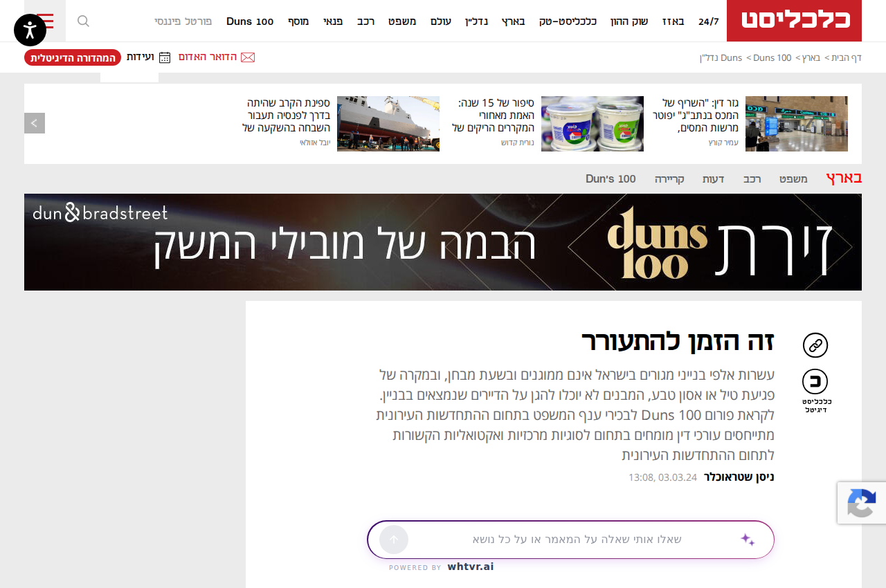Open נדל"ן section
The height and width of the screenshot is (588, 886).
coord(476,21)
